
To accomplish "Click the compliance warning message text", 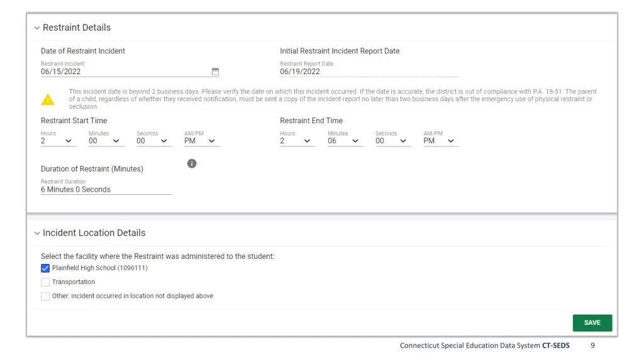I will point(333,99).
